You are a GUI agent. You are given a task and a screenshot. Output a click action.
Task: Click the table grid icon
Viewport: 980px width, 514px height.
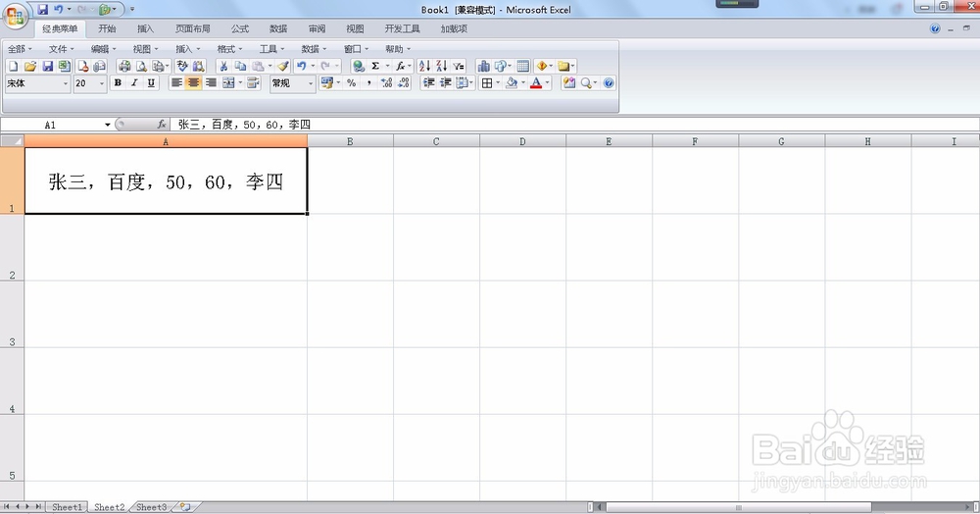523,66
